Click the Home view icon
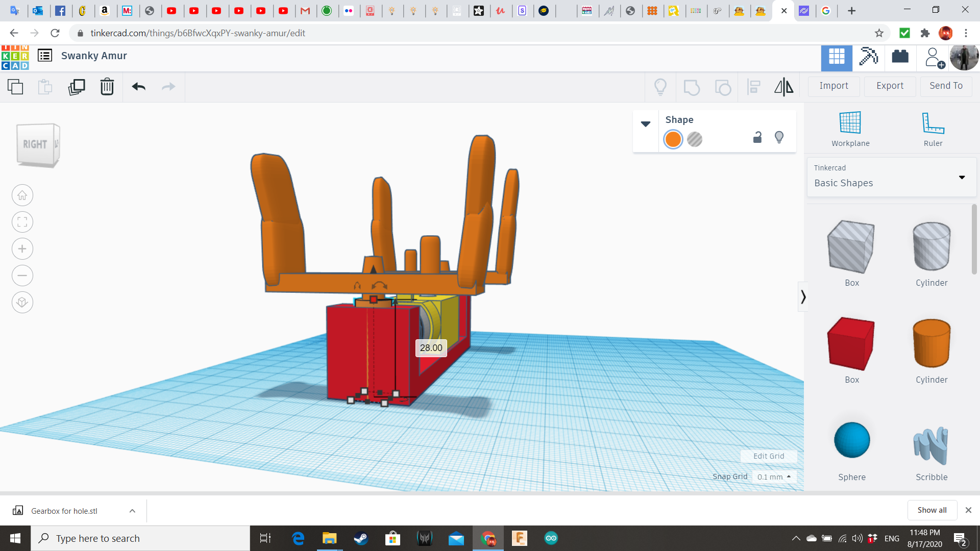Screen dimensions: 980x551 [x=22, y=195]
